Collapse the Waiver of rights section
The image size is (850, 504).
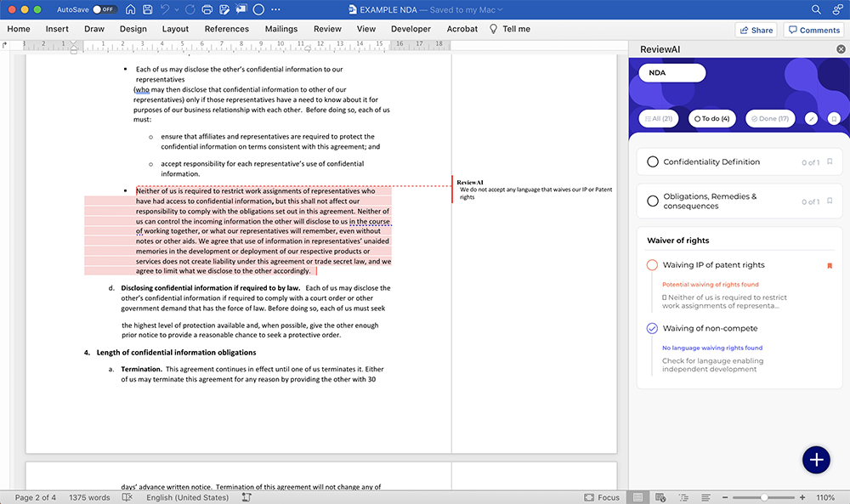[678, 241]
